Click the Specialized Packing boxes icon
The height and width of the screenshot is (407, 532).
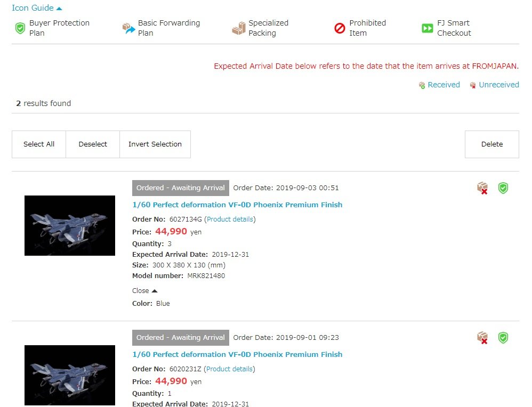click(238, 28)
